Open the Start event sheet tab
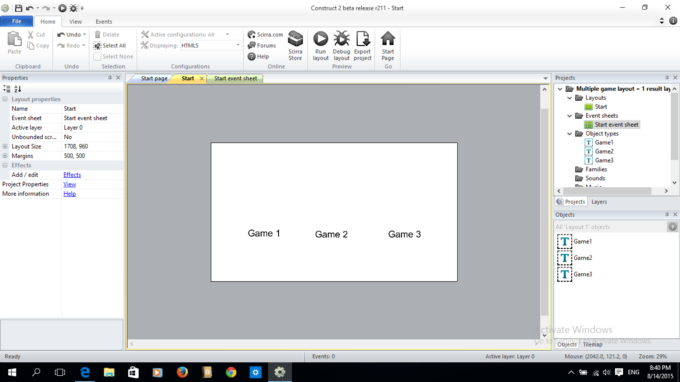 click(235, 78)
